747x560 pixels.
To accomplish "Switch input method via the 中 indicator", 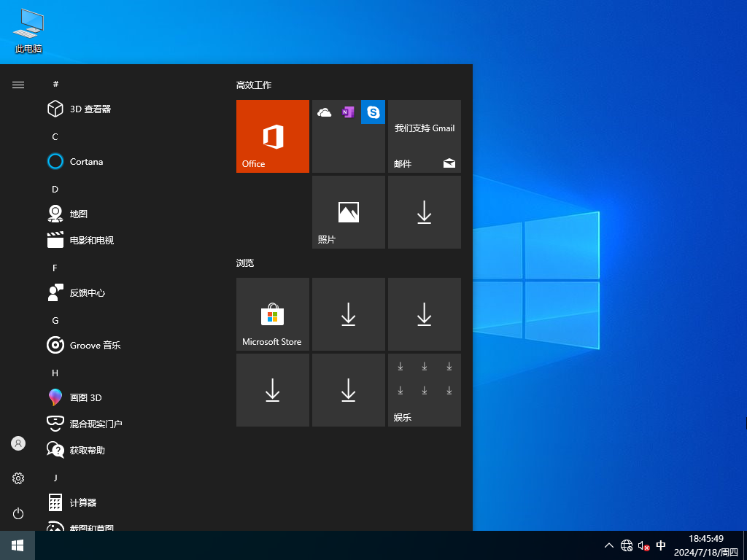I will 661,545.
